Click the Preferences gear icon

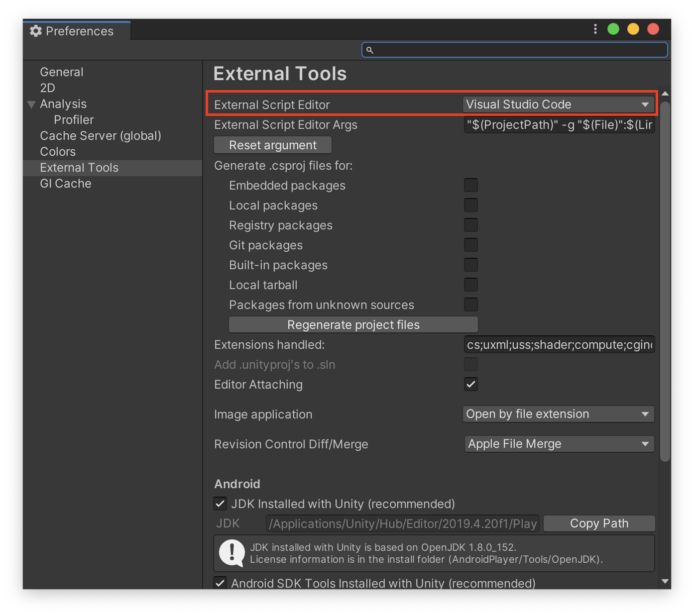click(36, 31)
